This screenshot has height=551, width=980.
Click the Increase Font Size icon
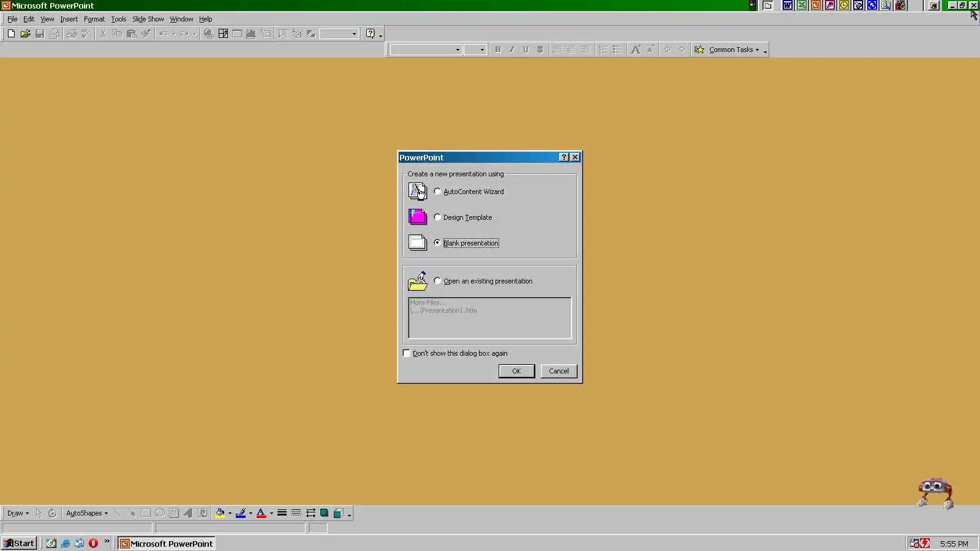tap(636, 50)
